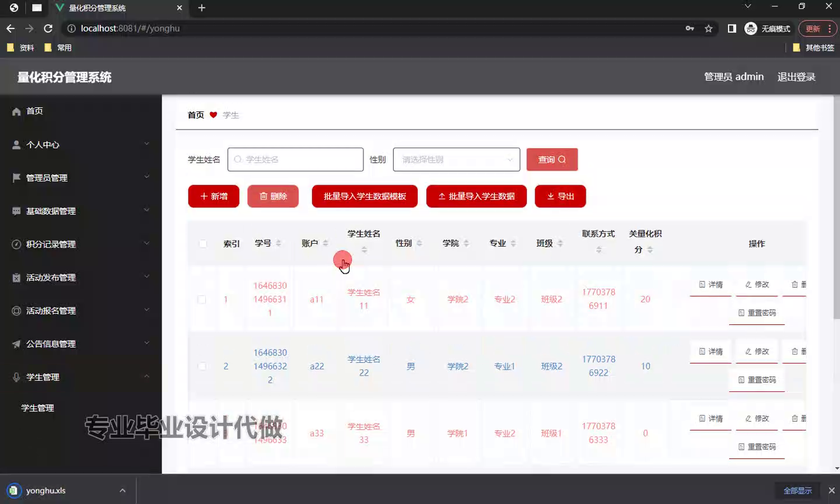Viewport: 840px width, 504px height.
Task: Click 批量导入学生数据 upload button
Action: 477,196
